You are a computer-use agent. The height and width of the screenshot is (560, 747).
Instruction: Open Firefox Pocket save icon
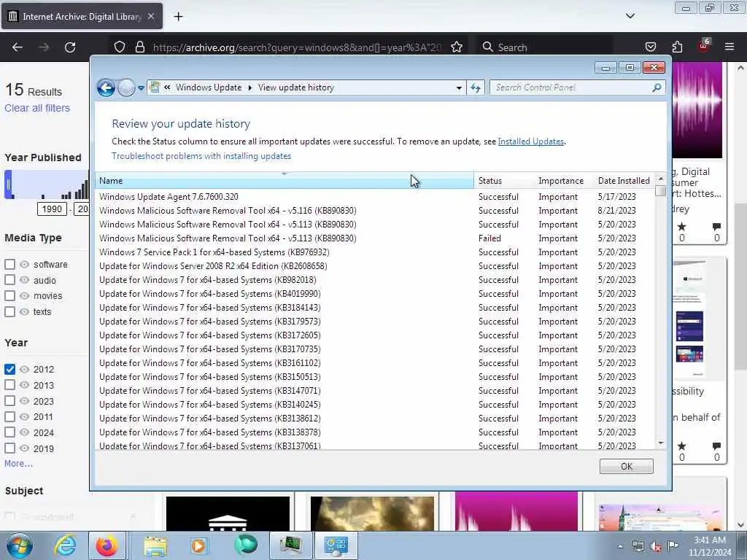click(650, 47)
